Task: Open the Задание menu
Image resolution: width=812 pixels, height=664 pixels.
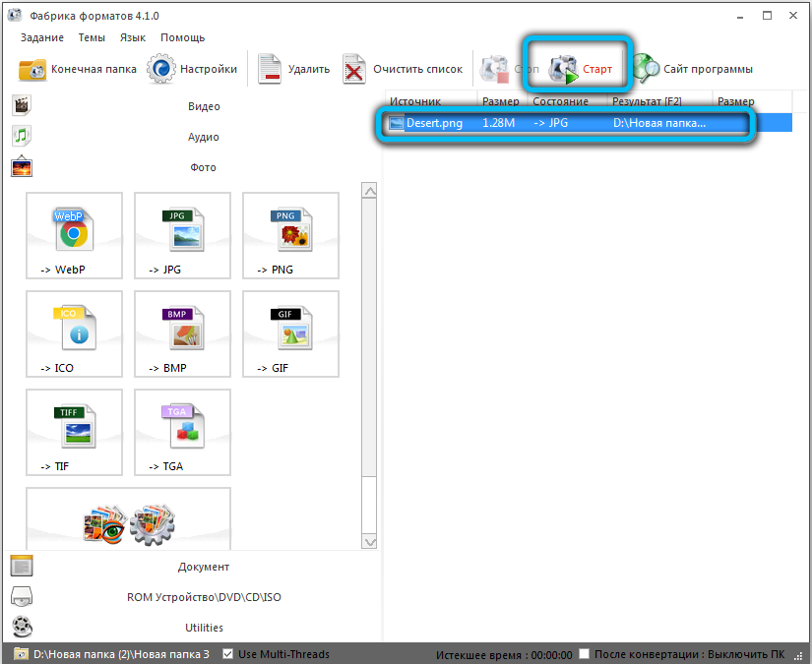Action: tap(41, 37)
